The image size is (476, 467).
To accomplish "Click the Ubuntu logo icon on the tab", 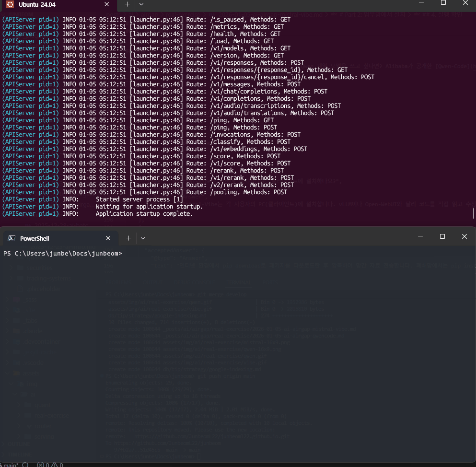I will point(10,4).
